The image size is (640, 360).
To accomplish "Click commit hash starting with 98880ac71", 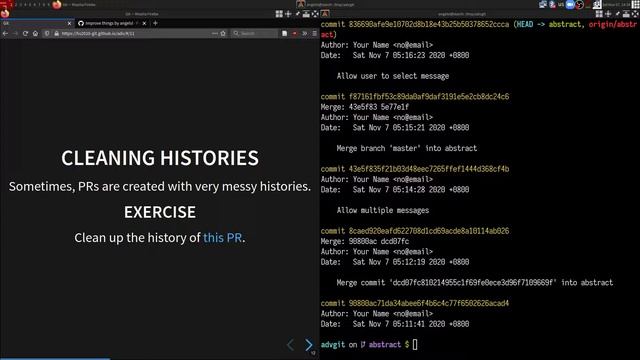I will coord(429,303).
